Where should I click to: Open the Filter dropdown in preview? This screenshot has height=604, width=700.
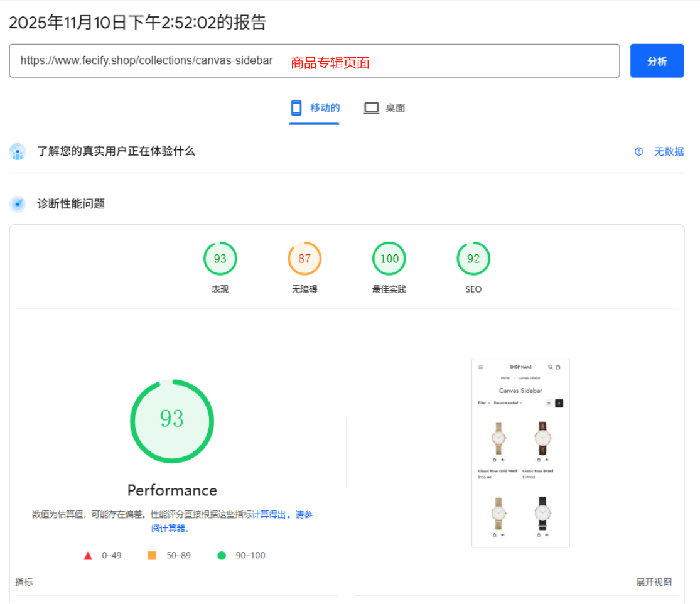coord(483,403)
